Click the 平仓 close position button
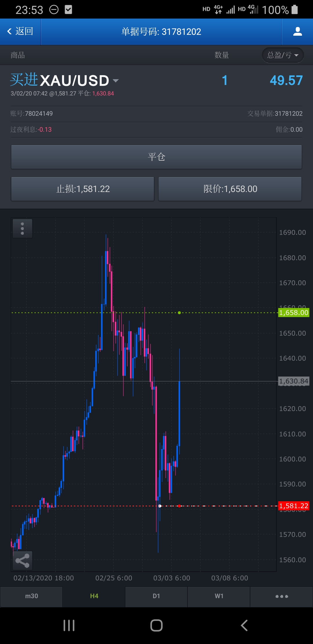Viewport: 313px width, 644px height. pos(156,157)
